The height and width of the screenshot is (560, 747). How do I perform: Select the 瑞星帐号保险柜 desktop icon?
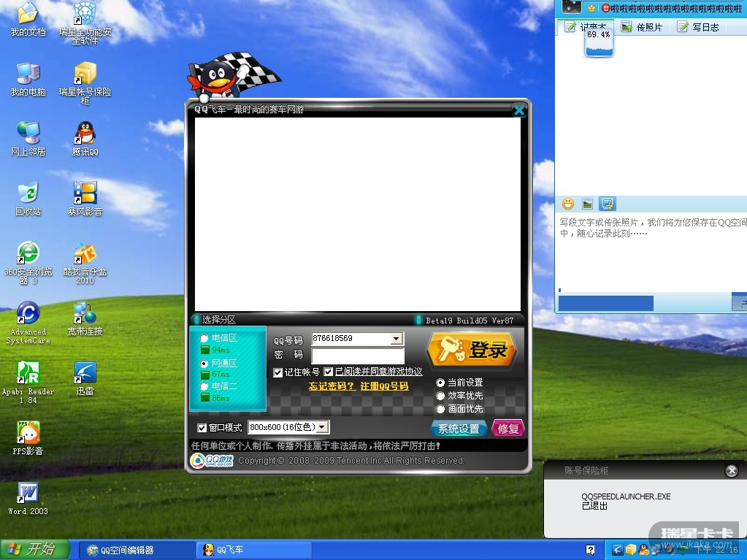(x=85, y=83)
